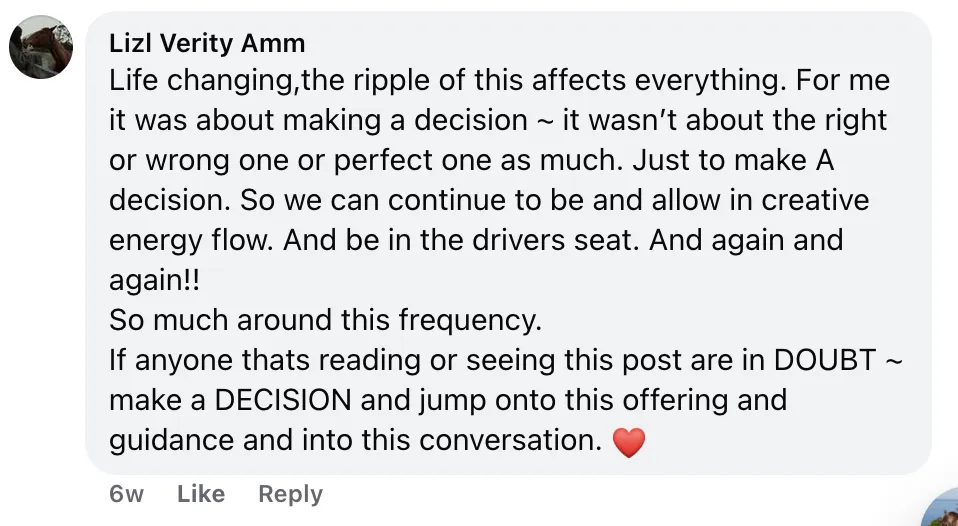
Task: Click the phrase "energy flow"
Action: [188, 240]
